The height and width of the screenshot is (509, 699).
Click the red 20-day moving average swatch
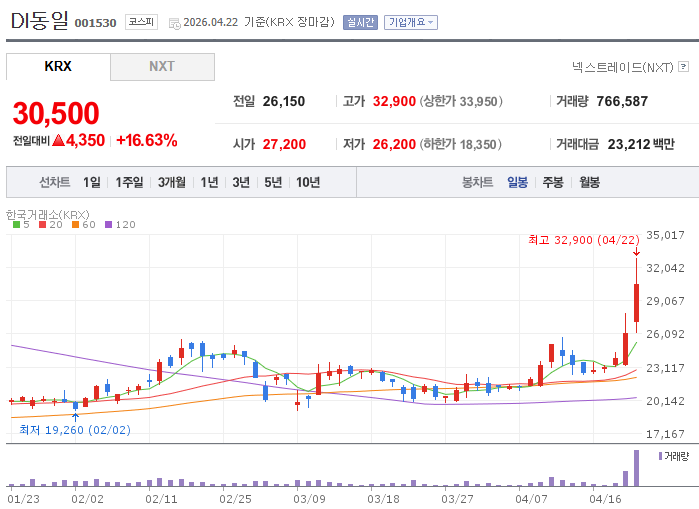click(x=43, y=225)
